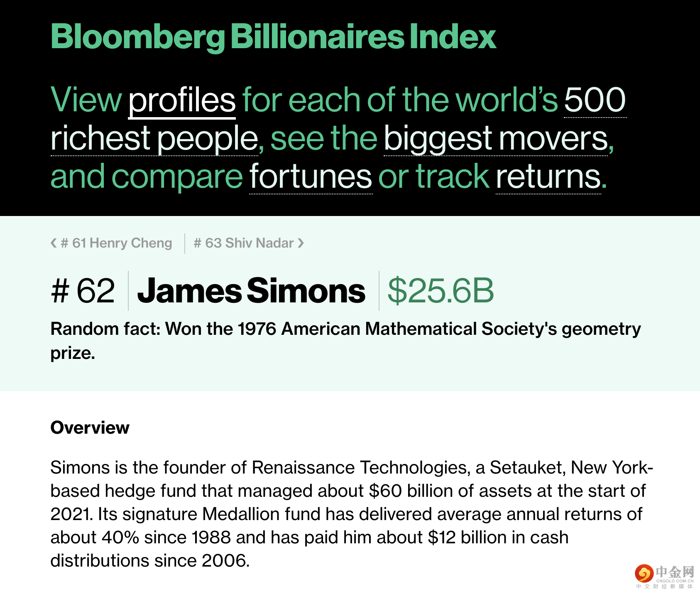The width and height of the screenshot is (700, 594).
Task: Click the CNGOLD.COM.CN watermark text
Action: (675, 581)
